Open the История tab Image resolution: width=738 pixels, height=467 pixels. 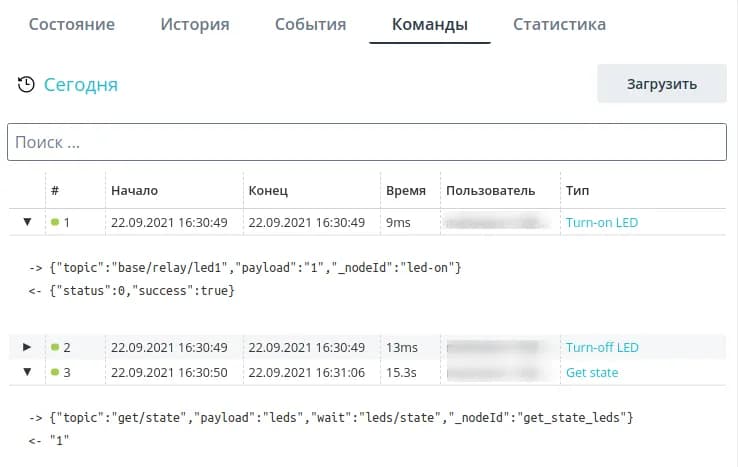pos(195,24)
